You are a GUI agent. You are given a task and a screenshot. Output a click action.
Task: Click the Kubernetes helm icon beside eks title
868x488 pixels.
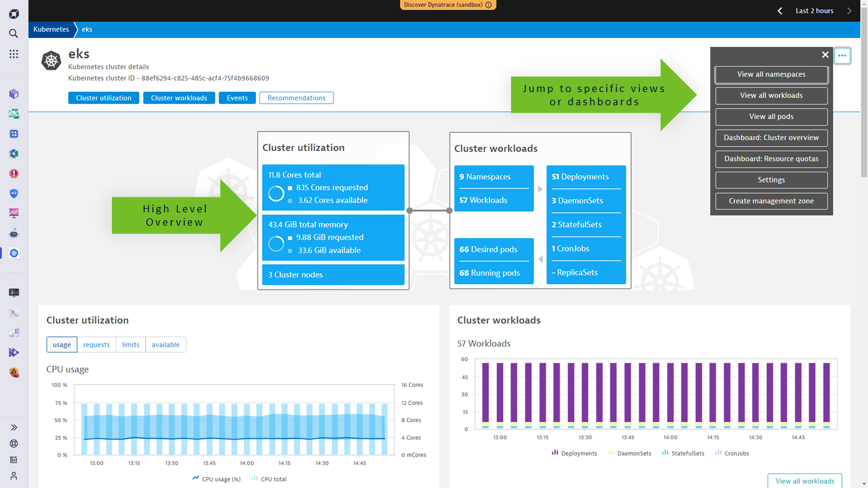coord(51,60)
